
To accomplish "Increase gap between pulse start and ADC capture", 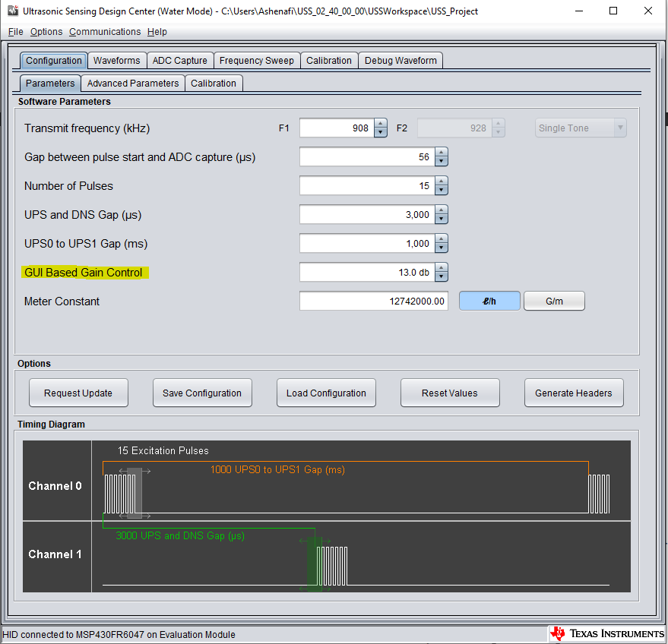I will click(x=442, y=153).
